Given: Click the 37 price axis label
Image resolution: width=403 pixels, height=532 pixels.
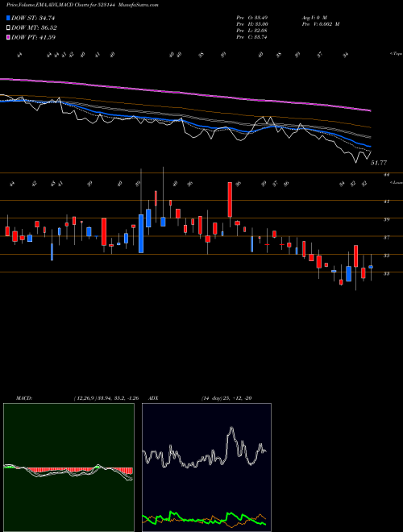Looking at the screenshot, I should [x=386, y=238].
